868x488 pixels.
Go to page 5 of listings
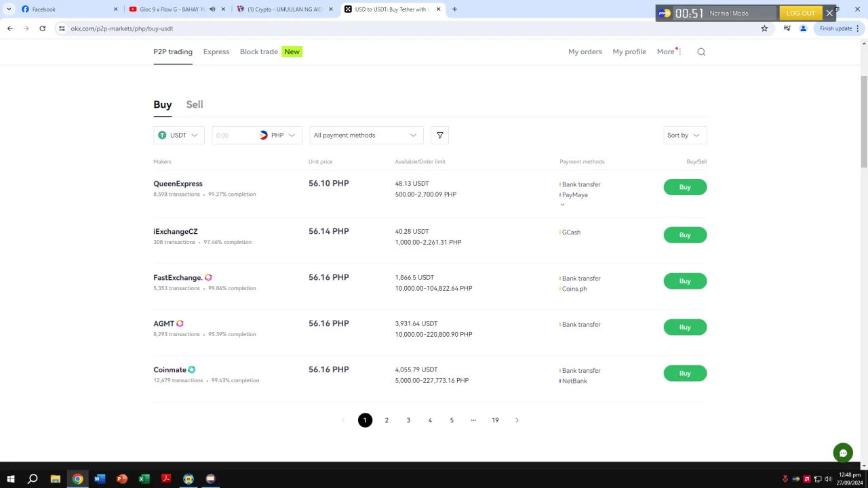click(x=452, y=420)
